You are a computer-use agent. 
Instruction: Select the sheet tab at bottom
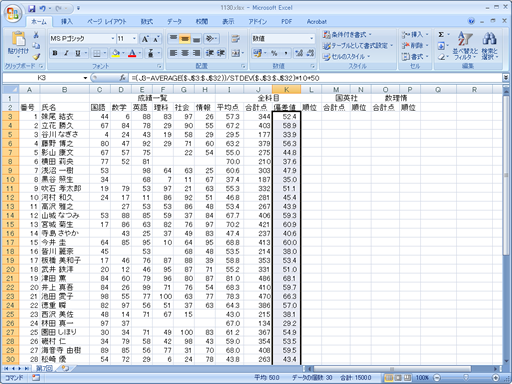44,368
